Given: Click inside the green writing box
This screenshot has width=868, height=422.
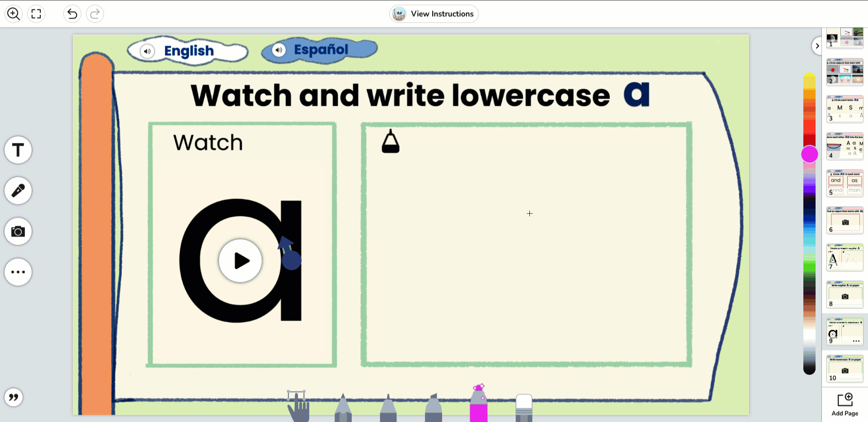Looking at the screenshot, I should click(x=527, y=244).
